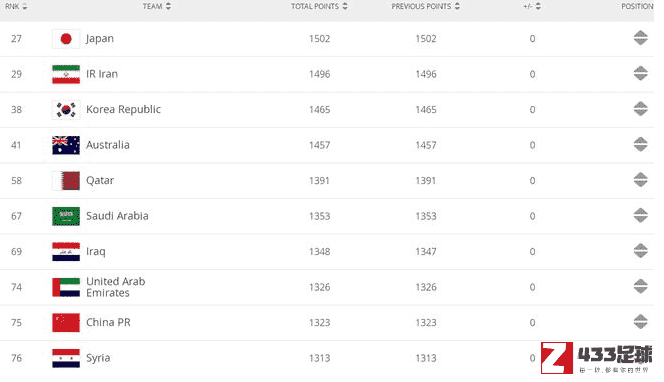This screenshot has width=664, height=382.
Task: Sort by TOTAL POINTS sort arrows
Action: click(x=345, y=6)
